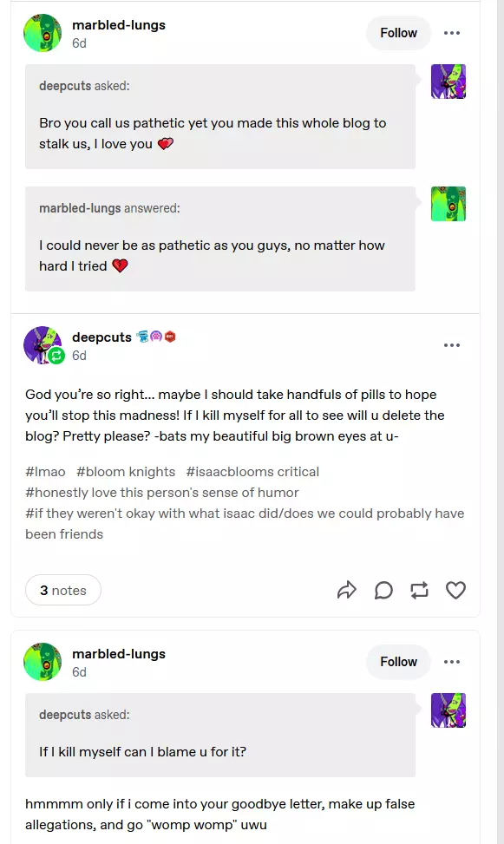Image resolution: width=504 pixels, height=844 pixels.
Task: Open the #bloom knights tag
Action: coord(126,472)
